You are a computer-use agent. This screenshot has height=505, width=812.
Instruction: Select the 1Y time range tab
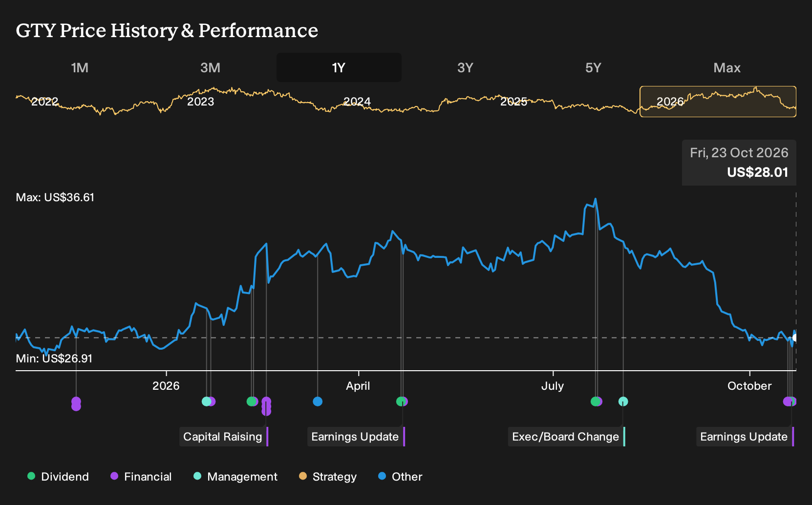(x=339, y=67)
